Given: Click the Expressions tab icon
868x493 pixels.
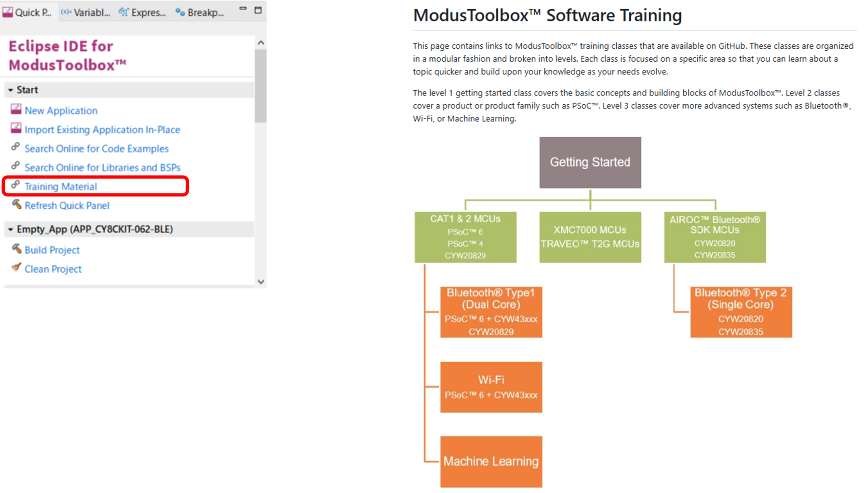Looking at the screenshot, I should point(124,12).
